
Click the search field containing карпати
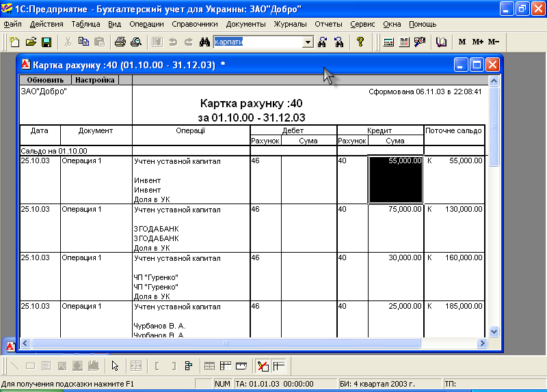pyautogui.click(x=258, y=42)
